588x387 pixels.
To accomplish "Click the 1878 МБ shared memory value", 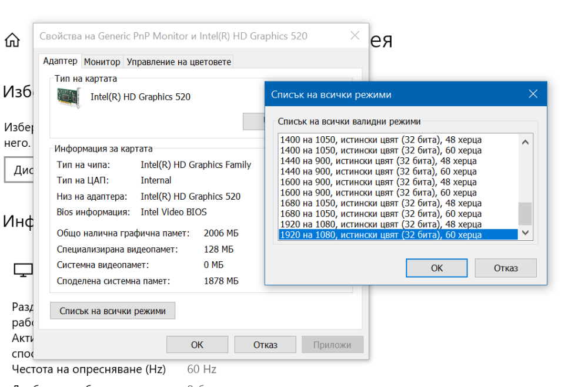I will [221, 281].
